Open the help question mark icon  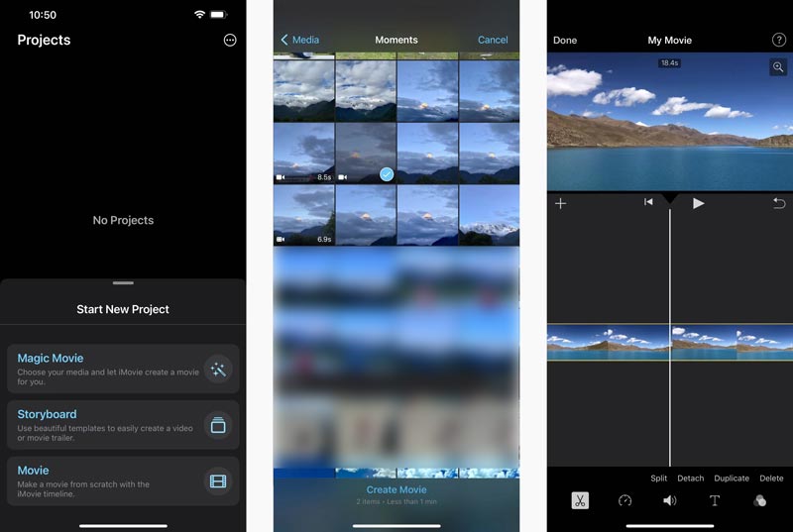[x=779, y=40]
